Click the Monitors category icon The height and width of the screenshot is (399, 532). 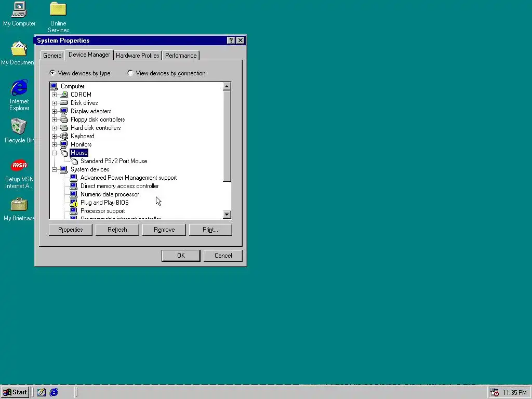pyautogui.click(x=64, y=144)
